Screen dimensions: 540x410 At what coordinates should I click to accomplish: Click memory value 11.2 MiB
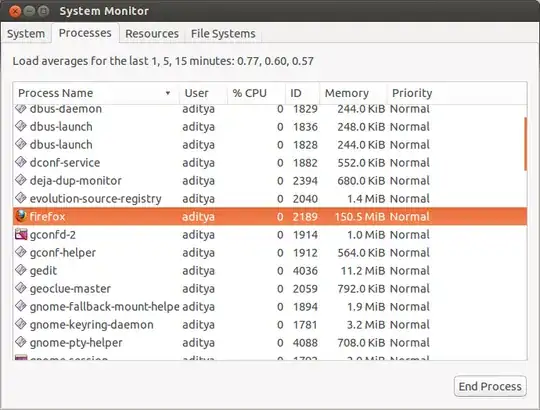pyautogui.click(x=363, y=271)
